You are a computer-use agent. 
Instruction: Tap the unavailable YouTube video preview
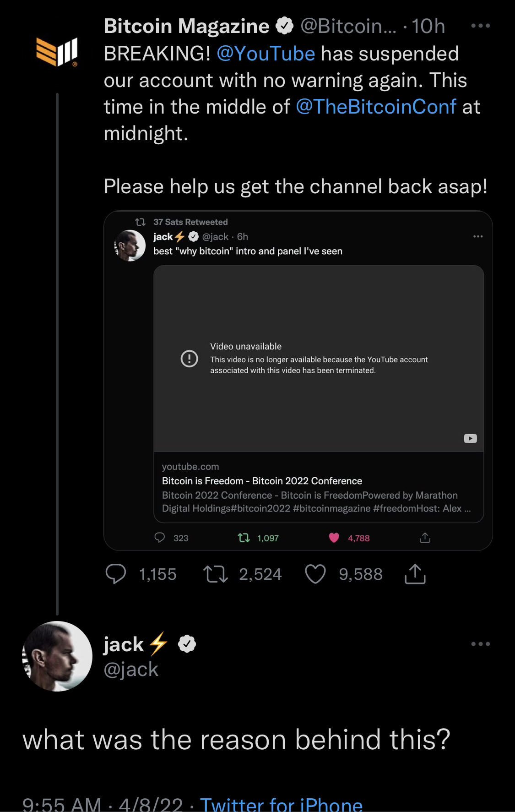pyautogui.click(x=319, y=359)
